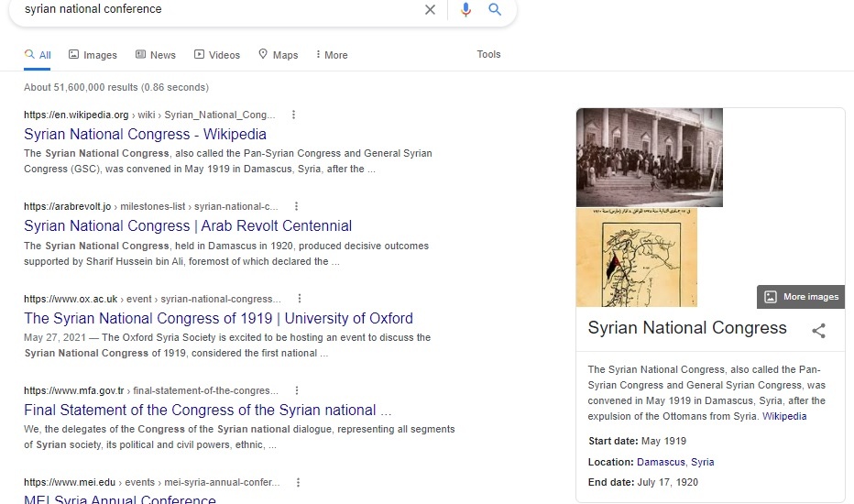
Task: Open Syrian National Congress | Arab Revolt Centennial link
Action: pyautogui.click(x=188, y=225)
